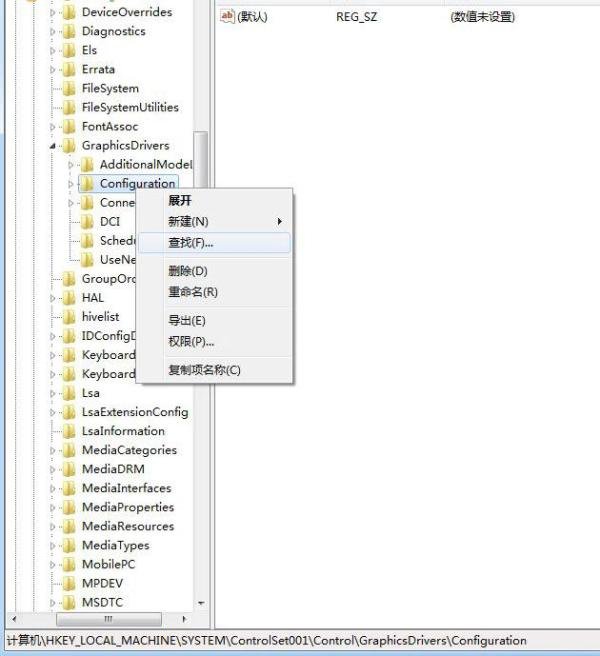Click the MediaInterfaces folder icon
600x656 pixels.
pyautogui.click(x=69, y=489)
